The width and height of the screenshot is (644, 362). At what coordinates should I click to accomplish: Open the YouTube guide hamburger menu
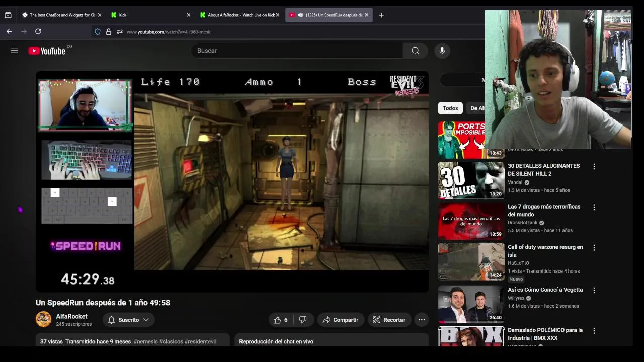(14, 50)
